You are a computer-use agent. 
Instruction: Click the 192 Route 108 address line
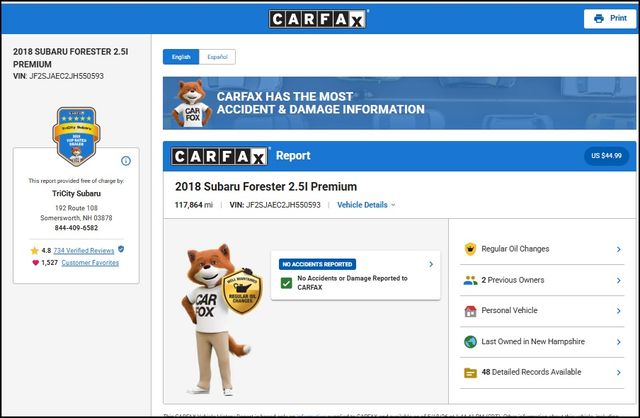pyautogui.click(x=76, y=208)
